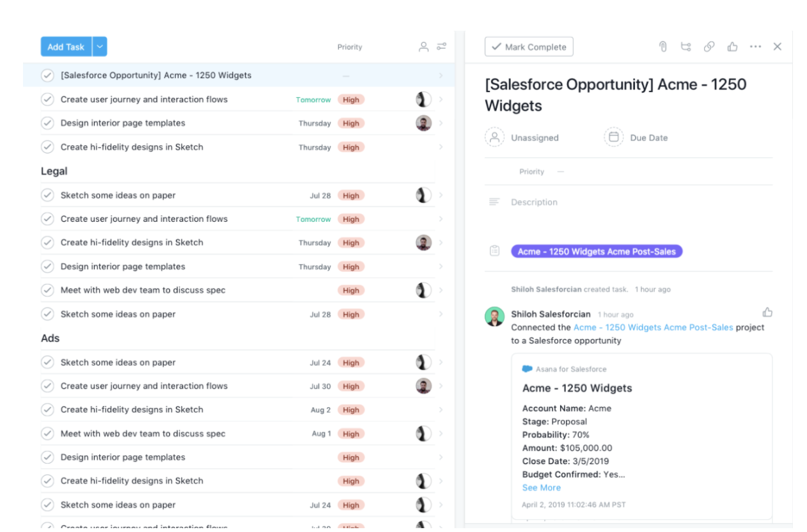Click the High priority pill on Aug 2 row
The height and width of the screenshot is (532, 807).
[351, 410]
